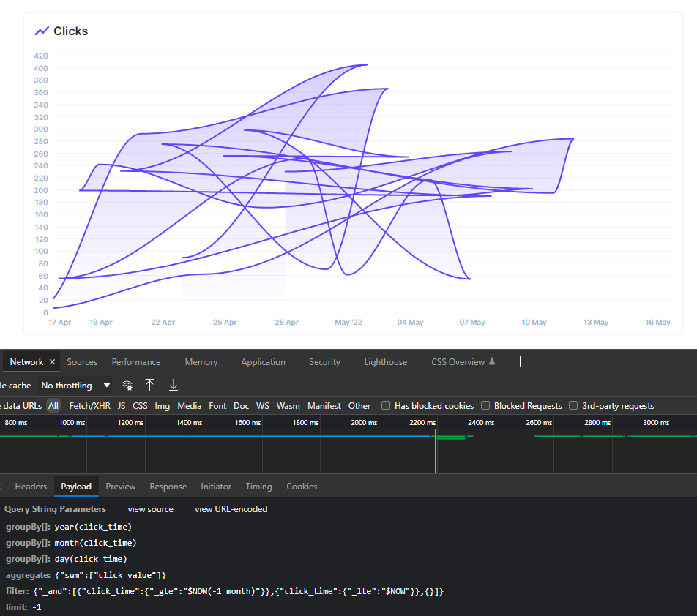
Task: Open the CSS Overview tab
Action: pyautogui.click(x=458, y=362)
